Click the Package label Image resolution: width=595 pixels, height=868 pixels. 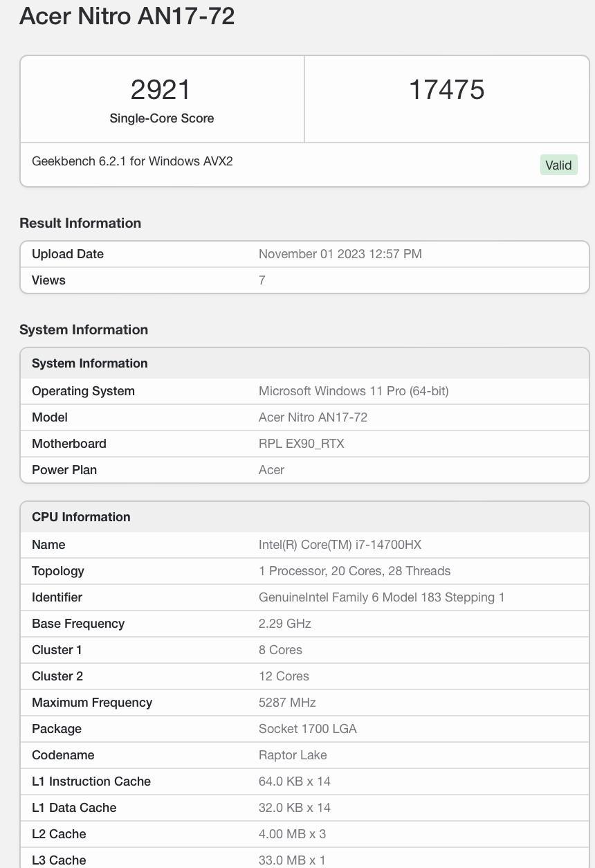click(x=57, y=729)
